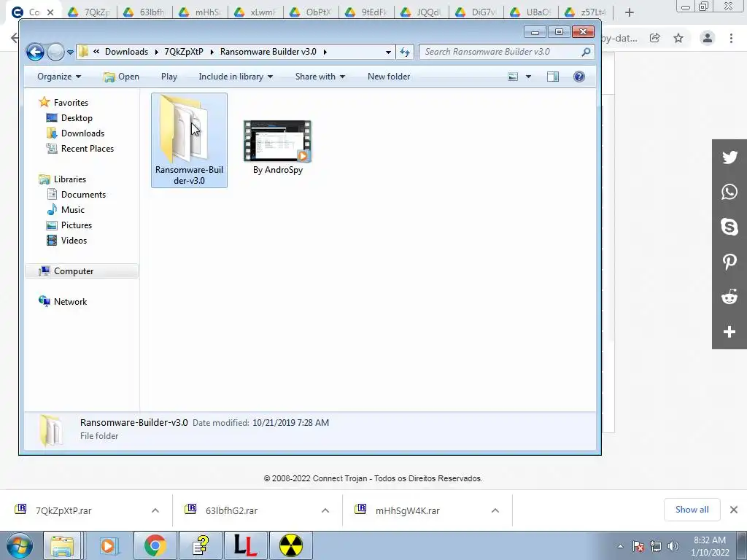Click the Change your view icon
The width and height of the screenshot is (747, 560).
[513, 76]
